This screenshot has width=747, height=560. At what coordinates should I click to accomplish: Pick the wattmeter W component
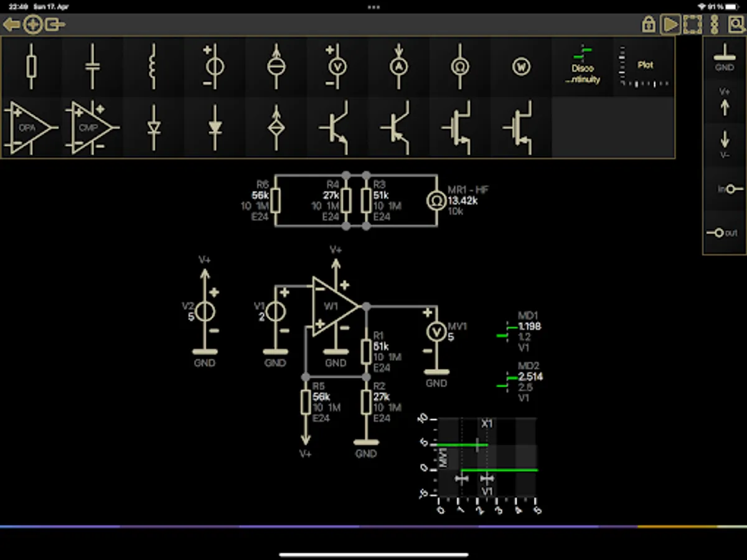[x=521, y=67]
